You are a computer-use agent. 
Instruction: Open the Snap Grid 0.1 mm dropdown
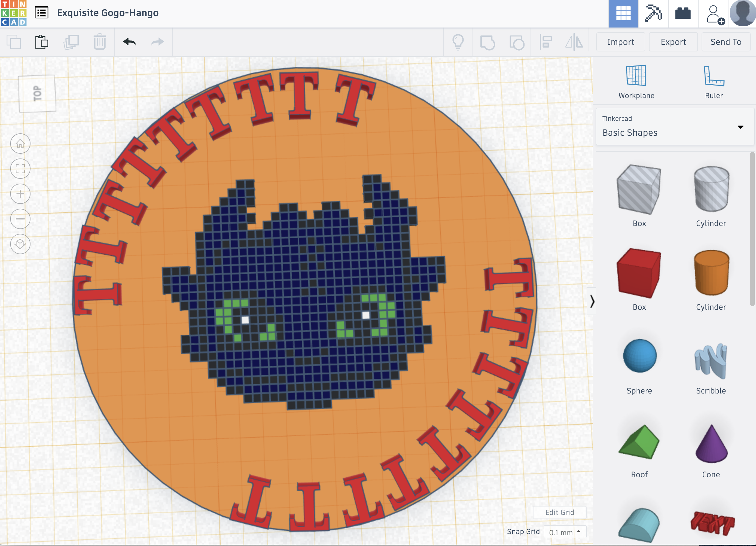pos(565,532)
